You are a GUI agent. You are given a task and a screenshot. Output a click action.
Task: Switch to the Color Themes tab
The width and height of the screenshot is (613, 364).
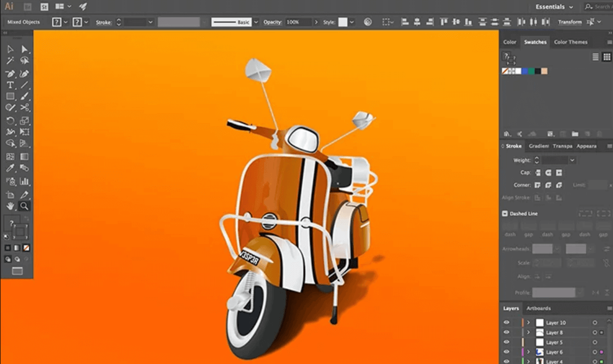[571, 42]
